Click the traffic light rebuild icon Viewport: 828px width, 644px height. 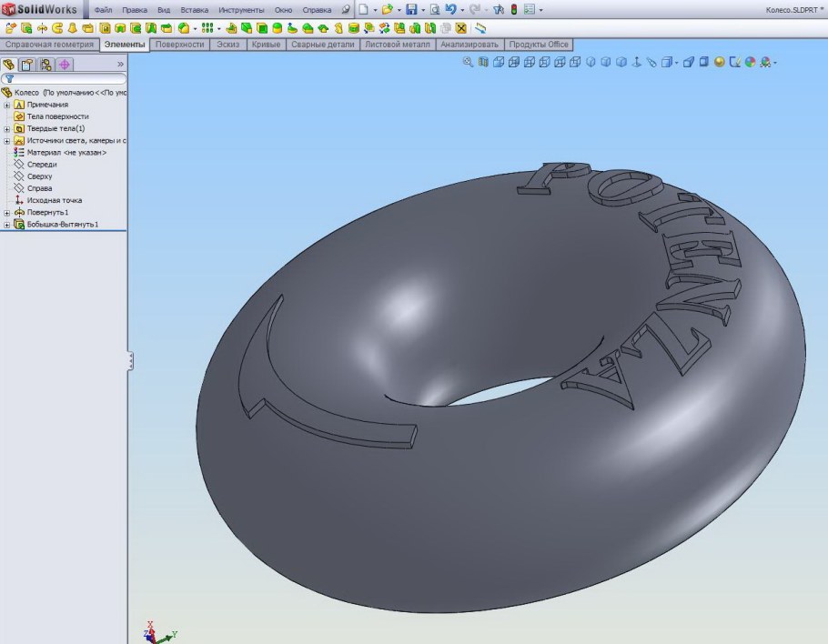[513, 9]
